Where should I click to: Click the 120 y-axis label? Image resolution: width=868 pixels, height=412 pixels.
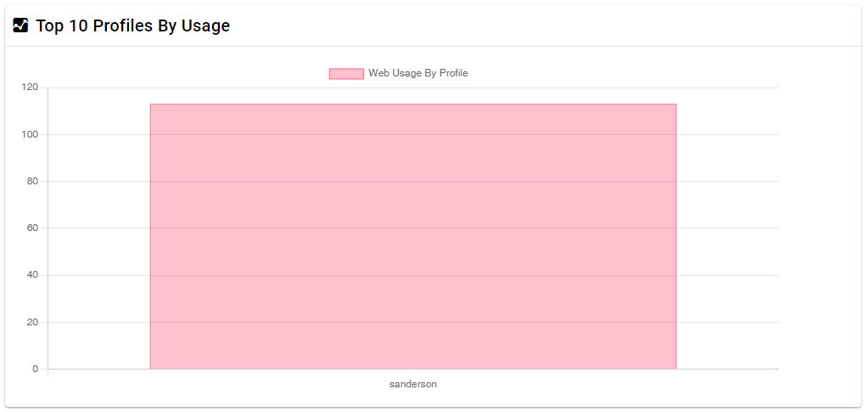click(30, 87)
